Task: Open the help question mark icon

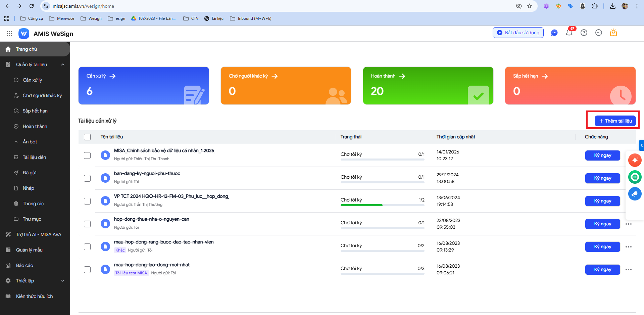Action: (x=584, y=33)
